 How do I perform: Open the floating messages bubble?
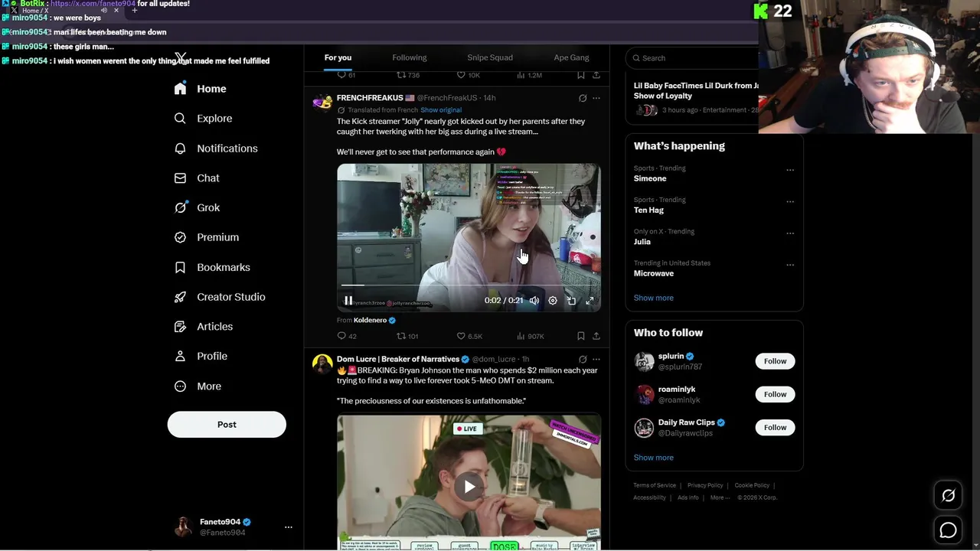948,530
